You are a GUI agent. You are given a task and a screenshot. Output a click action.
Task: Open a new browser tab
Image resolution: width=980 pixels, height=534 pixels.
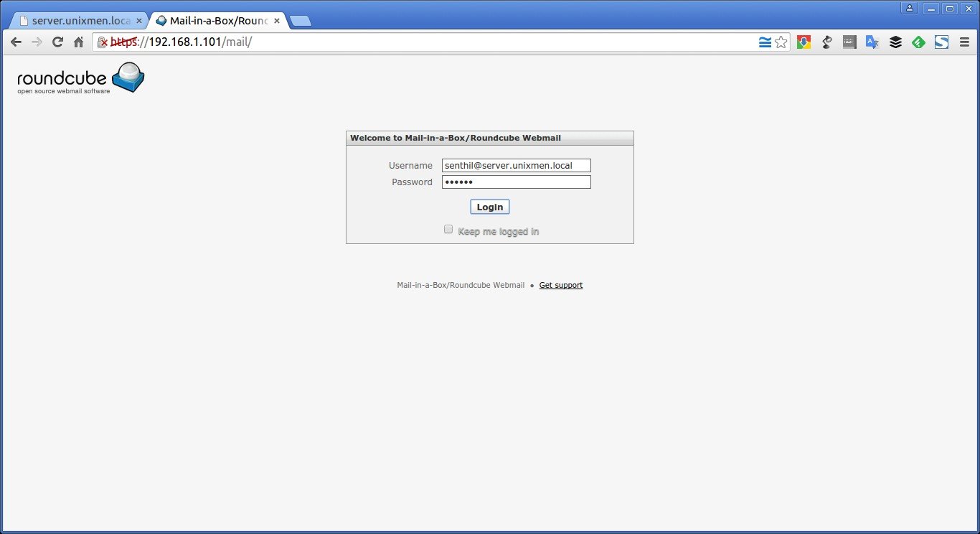click(x=300, y=22)
